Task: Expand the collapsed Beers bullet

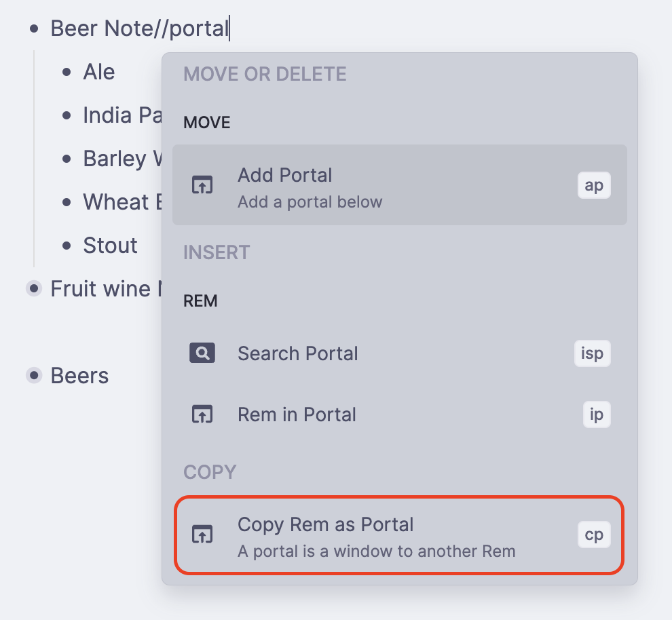Action: pyautogui.click(x=34, y=376)
